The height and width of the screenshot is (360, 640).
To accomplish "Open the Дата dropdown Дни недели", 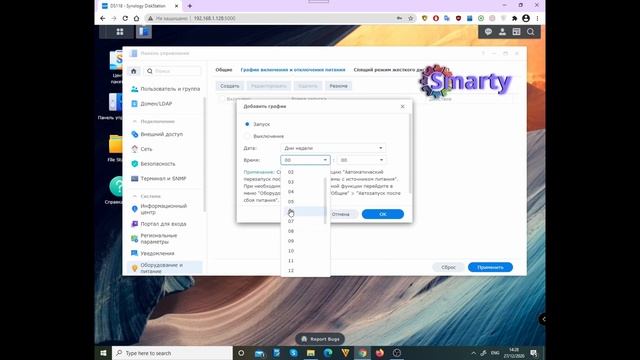I will (333, 148).
